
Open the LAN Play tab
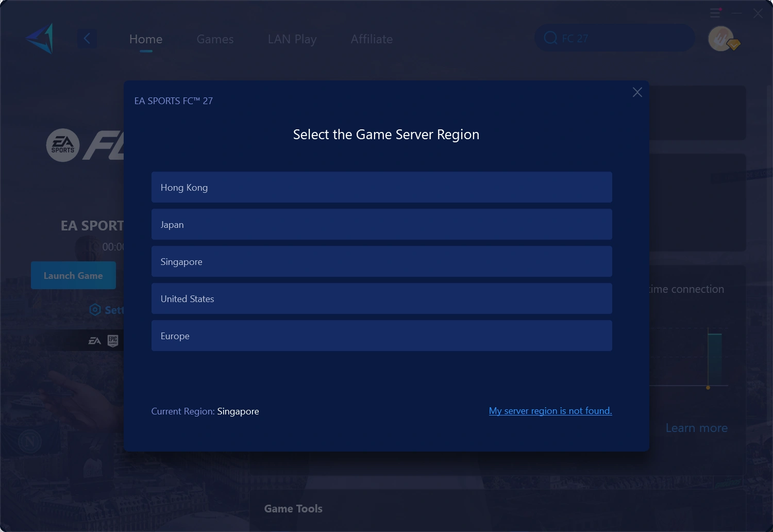pos(292,39)
